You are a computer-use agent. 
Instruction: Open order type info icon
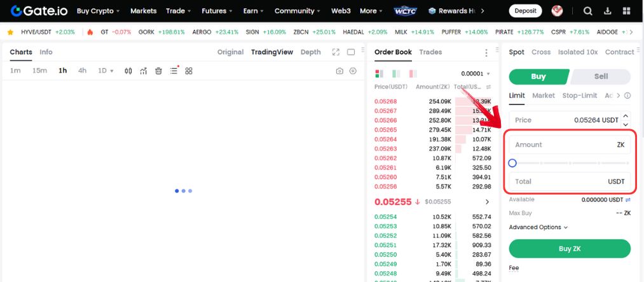pyautogui.click(x=627, y=95)
